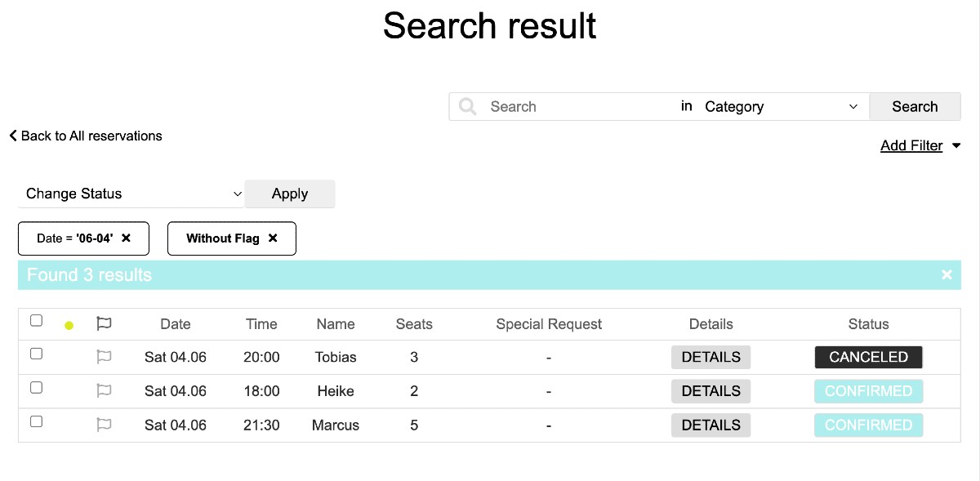Viewport: 980px width, 481px height.
Task: Click the 20:00 time cell
Action: tap(261, 357)
